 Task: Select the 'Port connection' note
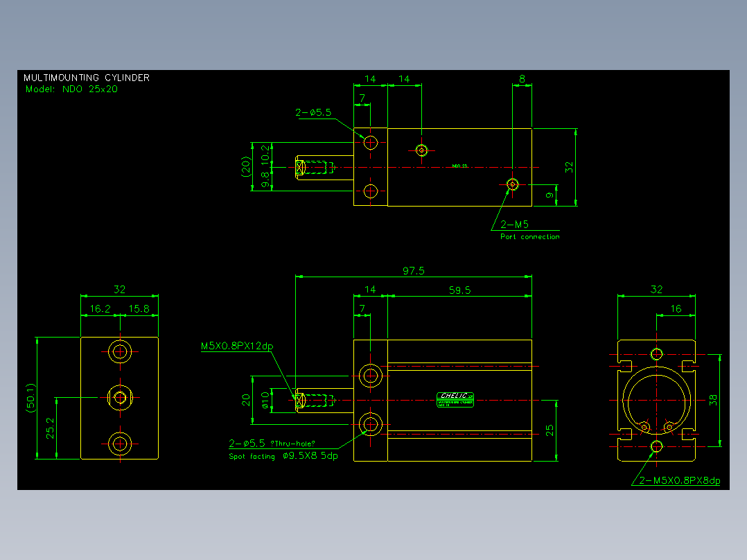pos(529,236)
